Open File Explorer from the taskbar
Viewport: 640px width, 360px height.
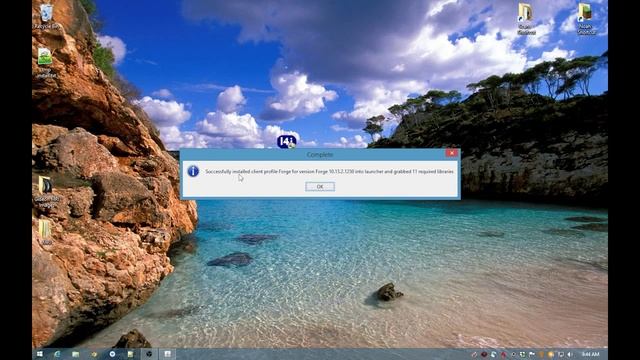pos(76,354)
